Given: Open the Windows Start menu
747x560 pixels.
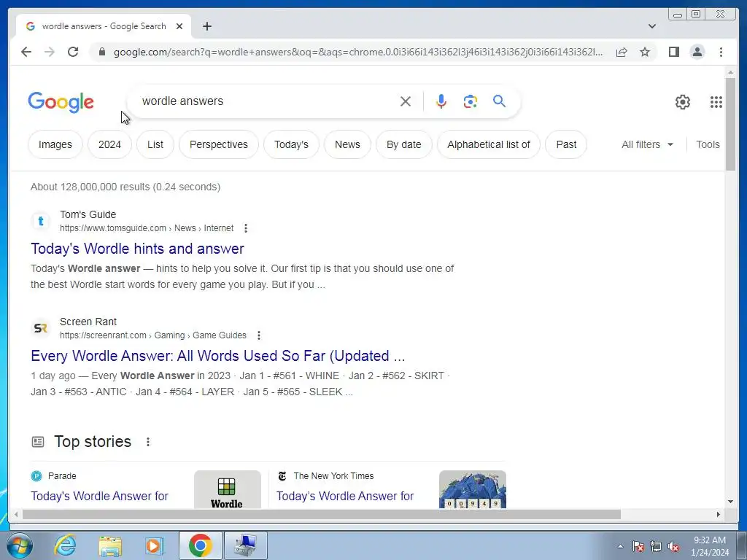Looking at the screenshot, I should click(x=20, y=545).
